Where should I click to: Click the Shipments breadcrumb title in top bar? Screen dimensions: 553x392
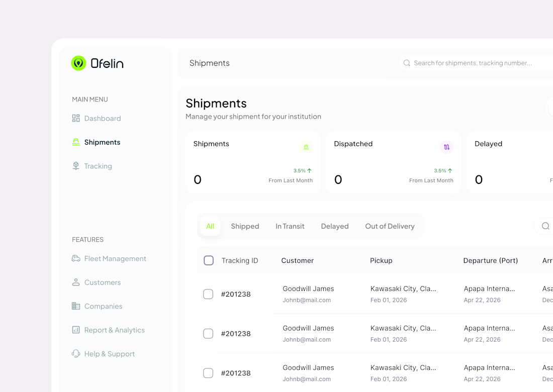(x=210, y=63)
